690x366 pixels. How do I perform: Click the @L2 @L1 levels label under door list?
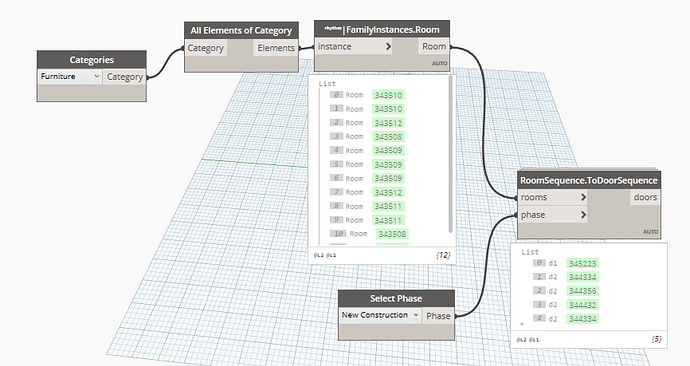click(x=527, y=340)
